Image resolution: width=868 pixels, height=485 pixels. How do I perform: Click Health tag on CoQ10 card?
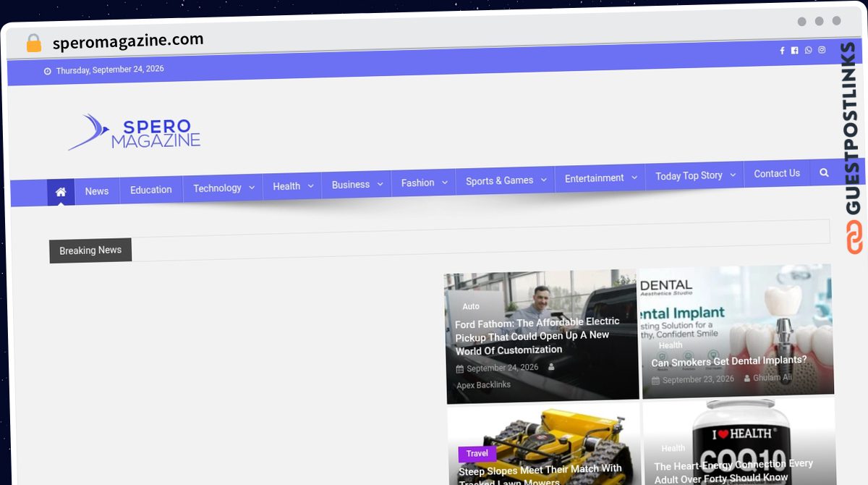(x=673, y=449)
